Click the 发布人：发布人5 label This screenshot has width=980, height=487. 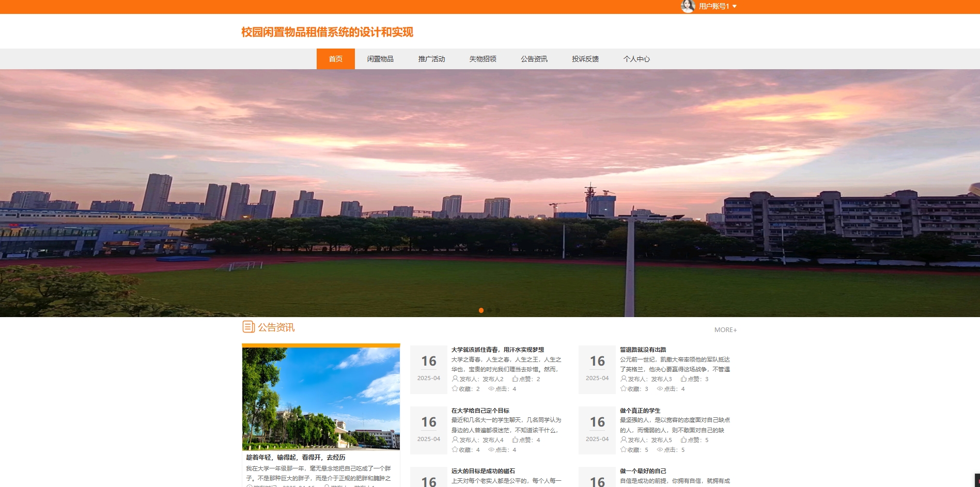click(x=650, y=440)
